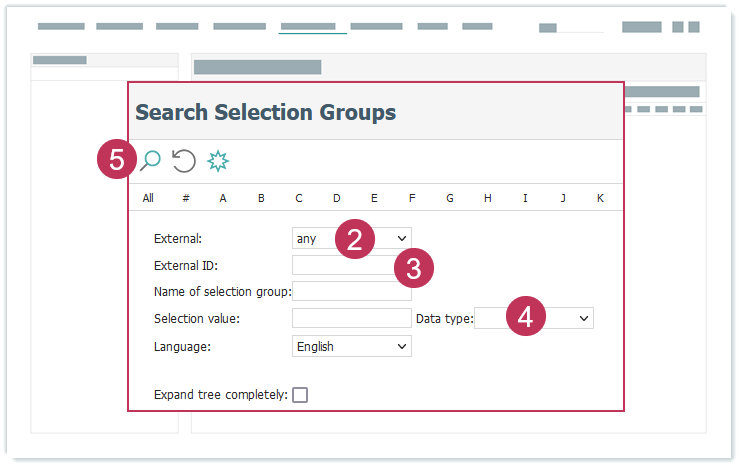741x468 pixels.
Task: Click the Name of selection group field
Action: click(351, 292)
